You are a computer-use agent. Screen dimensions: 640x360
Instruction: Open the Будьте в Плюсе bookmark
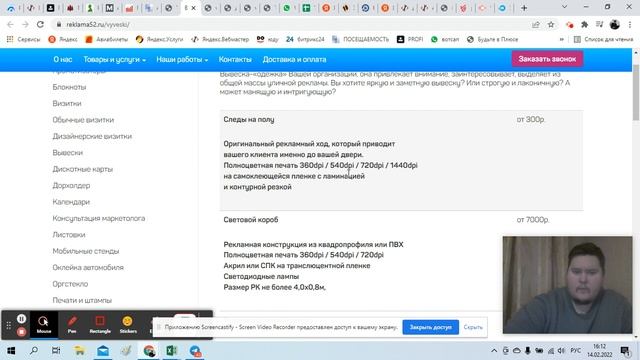pyautogui.click(x=492, y=39)
